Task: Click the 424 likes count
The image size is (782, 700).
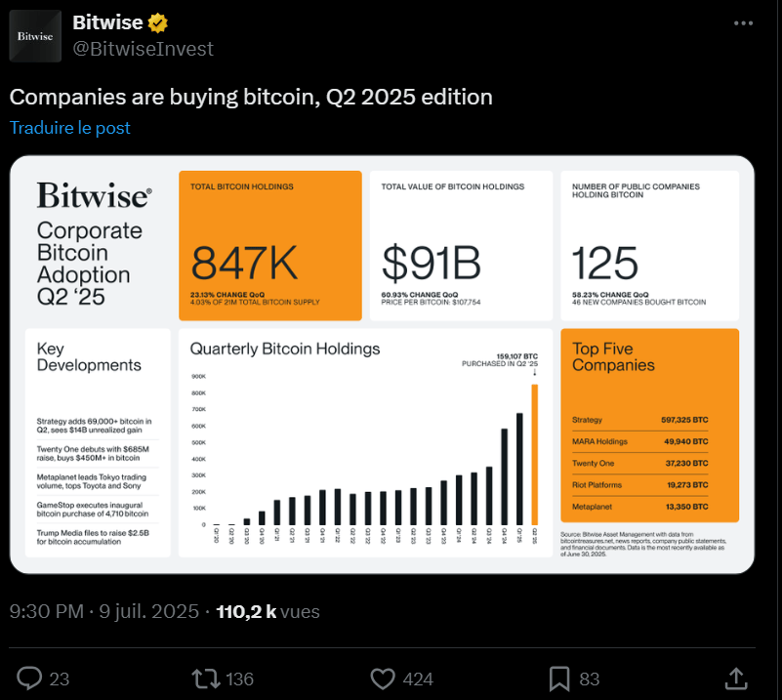Action: [x=418, y=679]
